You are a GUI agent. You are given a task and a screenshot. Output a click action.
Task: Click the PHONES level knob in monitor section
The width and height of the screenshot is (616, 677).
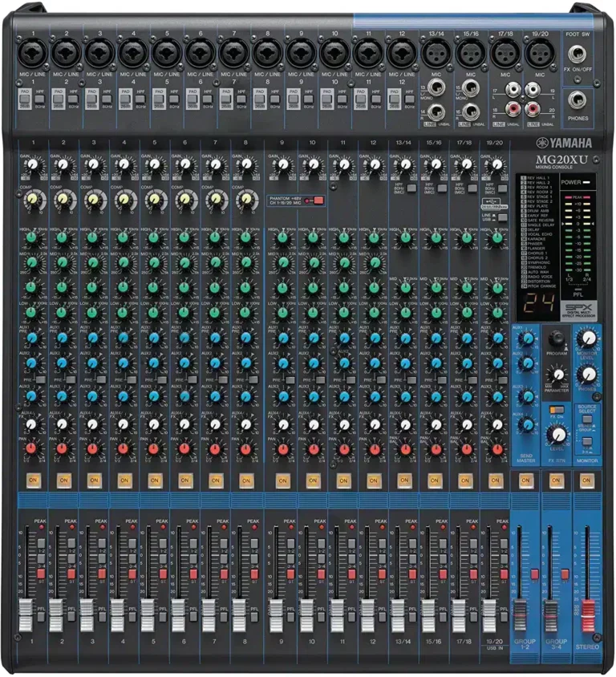click(x=587, y=374)
